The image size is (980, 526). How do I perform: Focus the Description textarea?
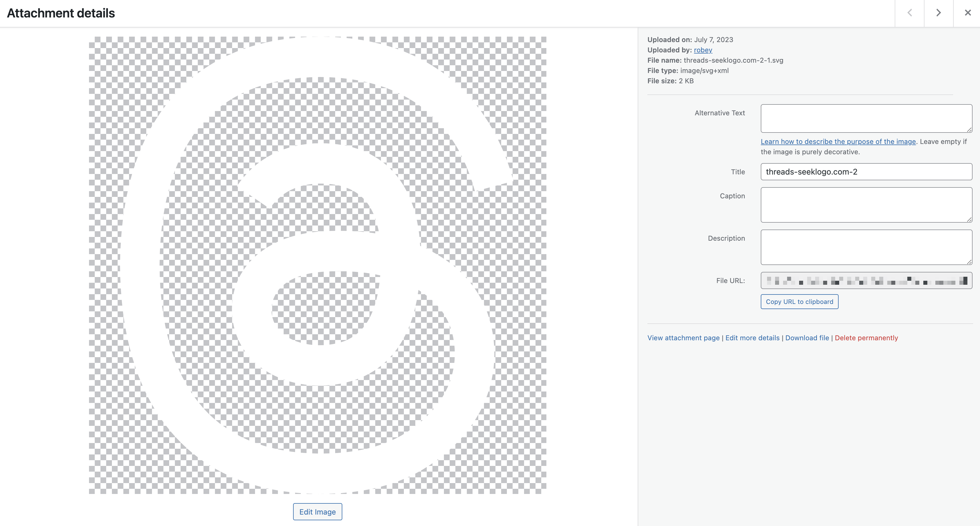click(866, 247)
